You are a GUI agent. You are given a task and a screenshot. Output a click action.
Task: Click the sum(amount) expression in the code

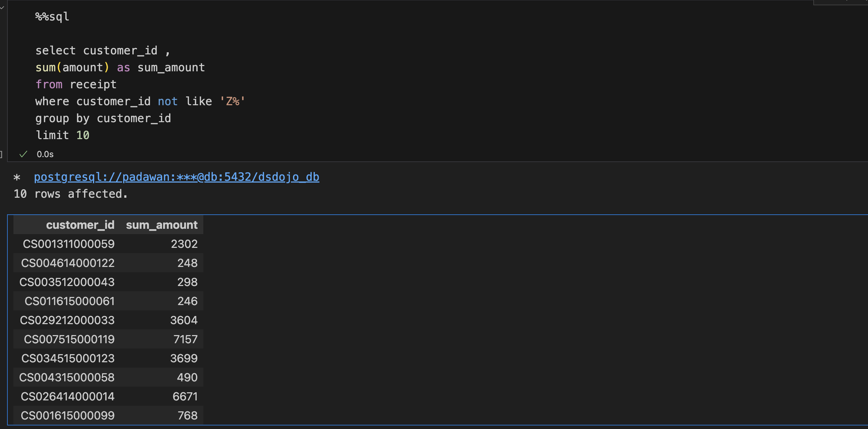coord(72,67)
